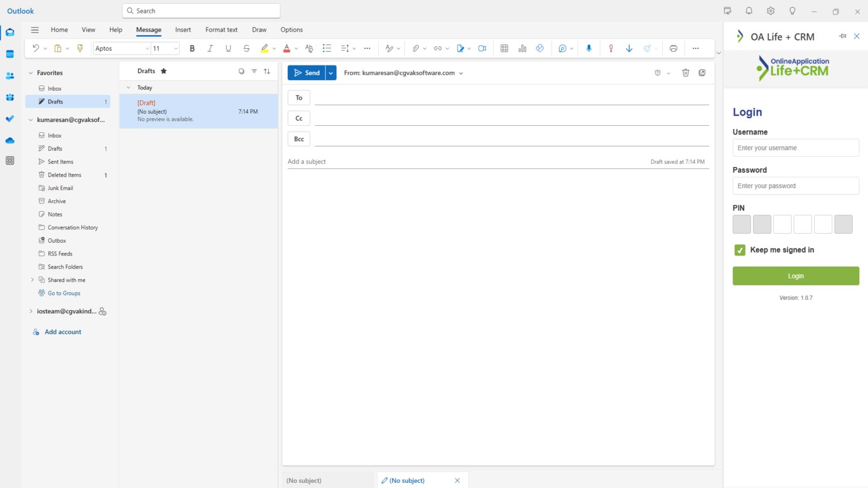Apply the yellow highlight color
Screen dimensions: 868x488
click(x=264, y=48)
